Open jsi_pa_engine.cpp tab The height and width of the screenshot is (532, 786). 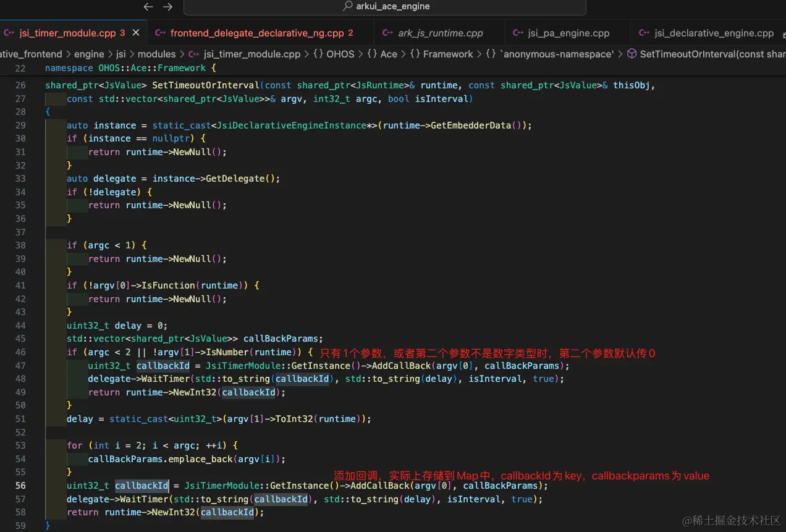568,33
